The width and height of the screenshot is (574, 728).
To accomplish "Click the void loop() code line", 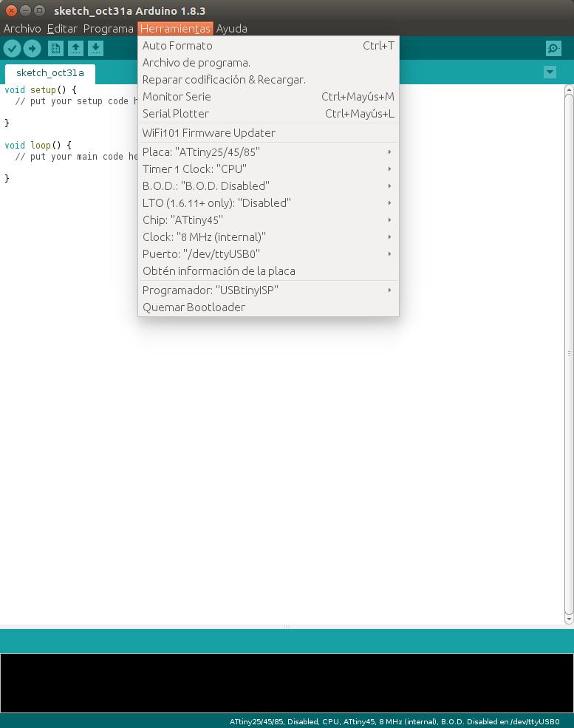I will coord(38,146).
